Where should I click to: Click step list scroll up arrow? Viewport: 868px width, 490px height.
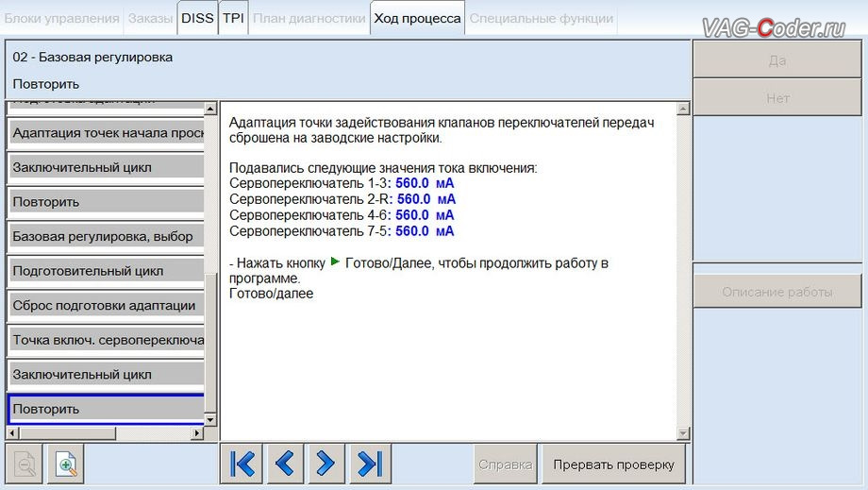[210, 109]
